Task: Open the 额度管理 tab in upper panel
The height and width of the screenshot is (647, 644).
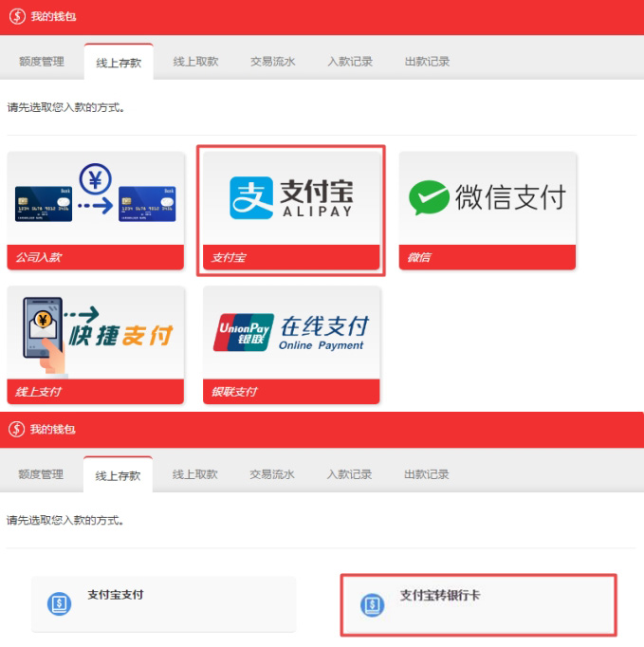Action: (42, 62)
